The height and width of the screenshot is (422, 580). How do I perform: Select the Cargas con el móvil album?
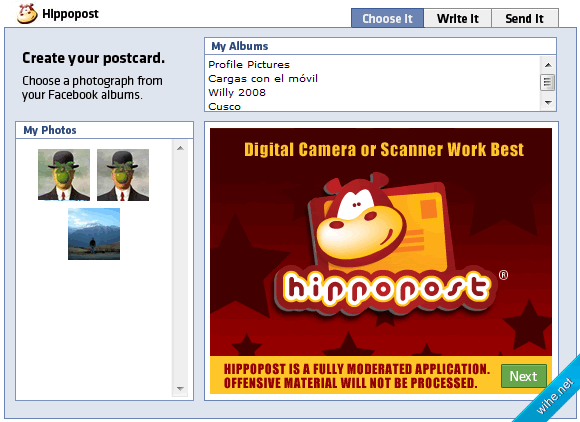[x=263, y=78]
